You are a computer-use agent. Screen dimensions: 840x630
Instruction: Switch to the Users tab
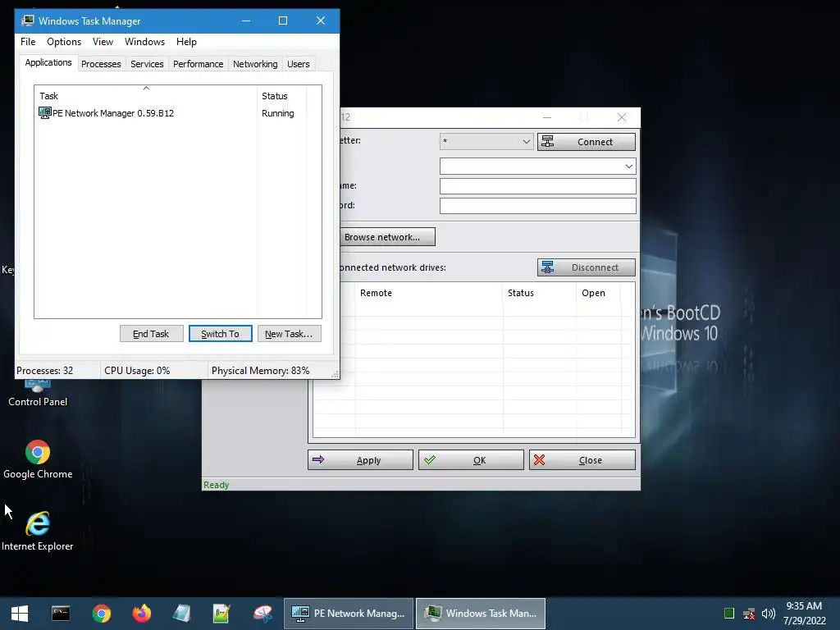tap(298, 64)
